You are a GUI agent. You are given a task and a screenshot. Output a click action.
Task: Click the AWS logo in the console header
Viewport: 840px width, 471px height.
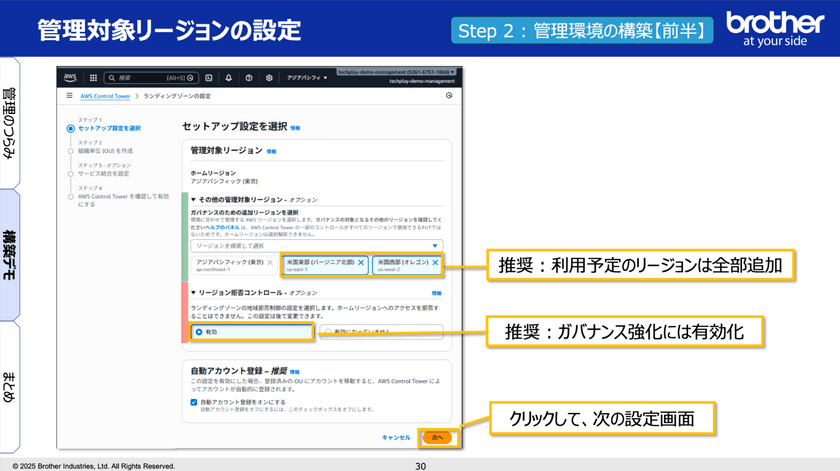point(70,77)
